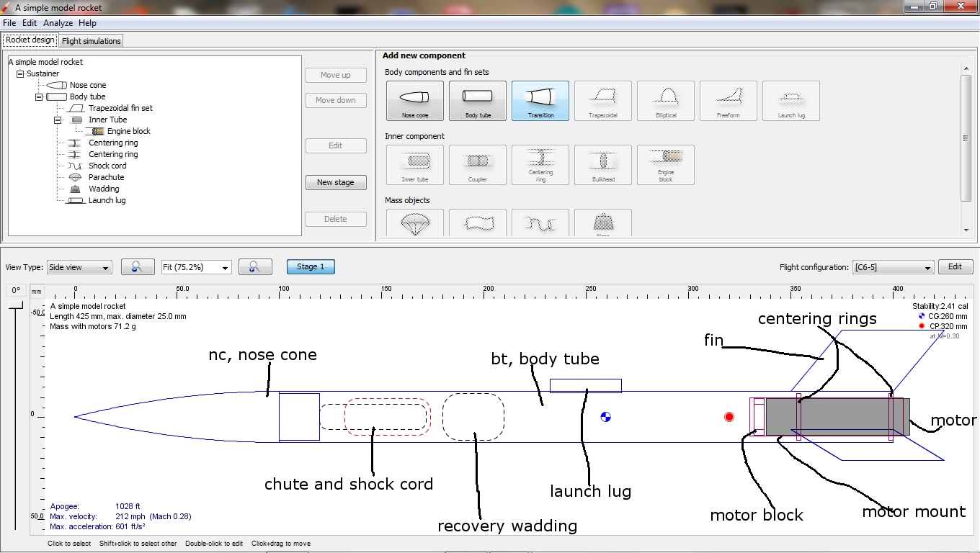Open the Flight configuration dropdown
This screenshot has height=553, width=980.
click(893, 267)
